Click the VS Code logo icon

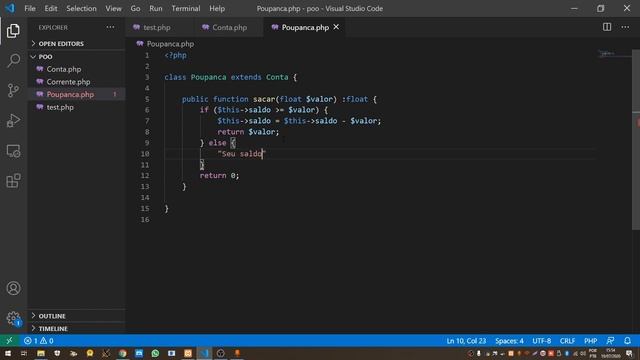(x=10, y=8)
